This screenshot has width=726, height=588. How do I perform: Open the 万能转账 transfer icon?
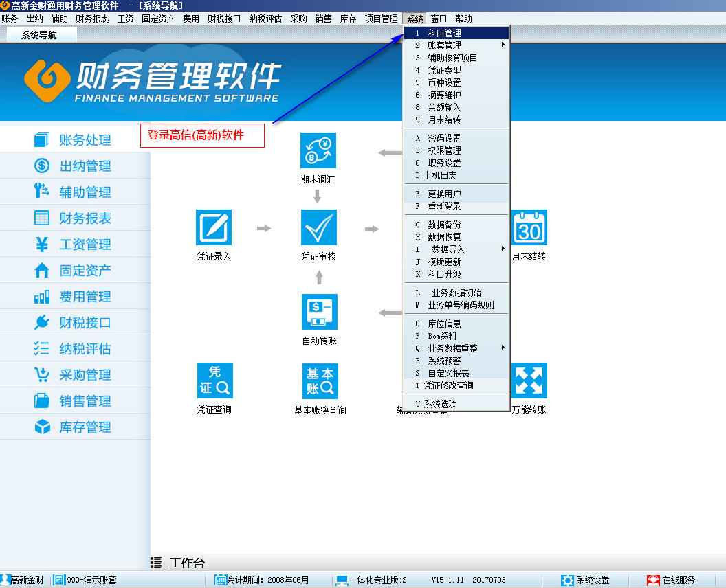529,381
